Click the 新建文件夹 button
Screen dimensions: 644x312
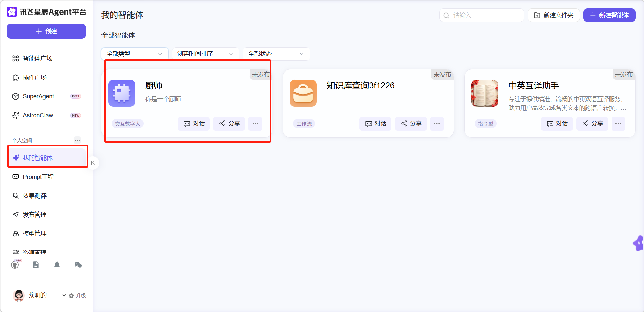(554, 15)
